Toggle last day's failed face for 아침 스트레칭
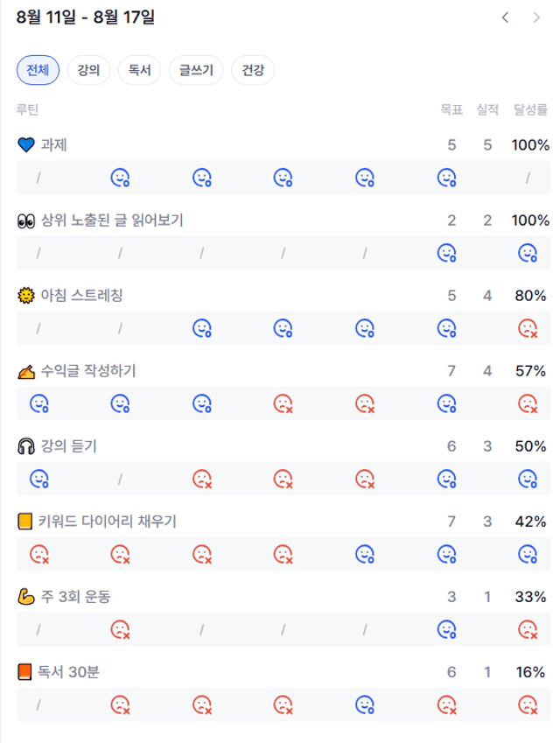The width and height of the screenshot is (560, 743). pyautogui.click(x=528, y=328)
